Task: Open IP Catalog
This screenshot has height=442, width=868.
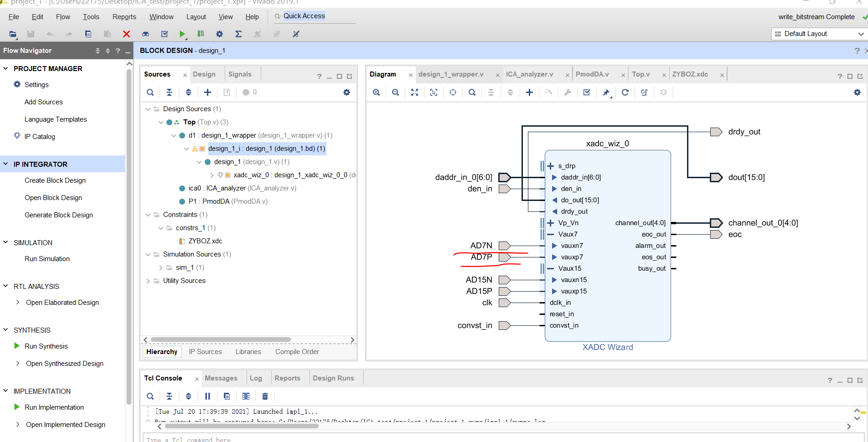Action: point(40,137)
